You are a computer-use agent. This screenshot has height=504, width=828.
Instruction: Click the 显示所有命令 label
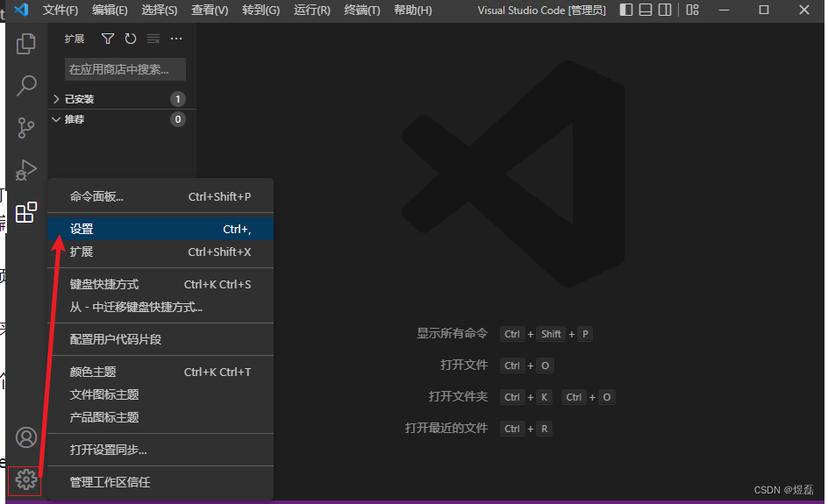tap(452, 334)
